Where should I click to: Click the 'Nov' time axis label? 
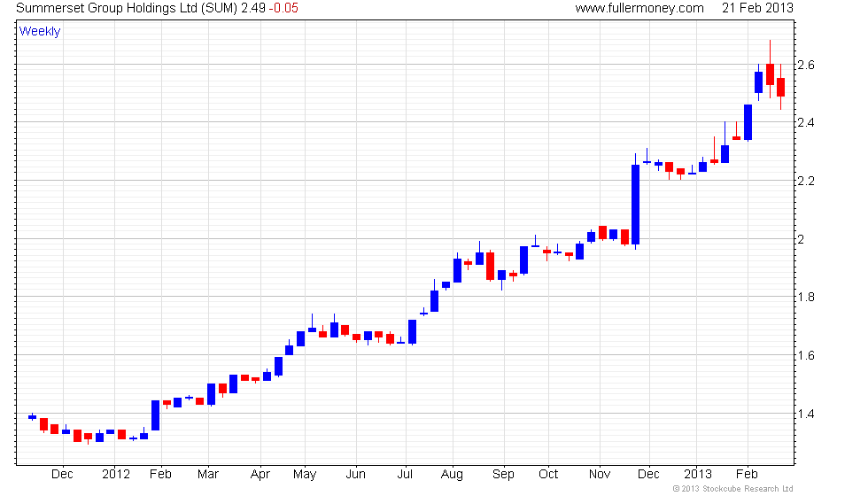point(600,475)
